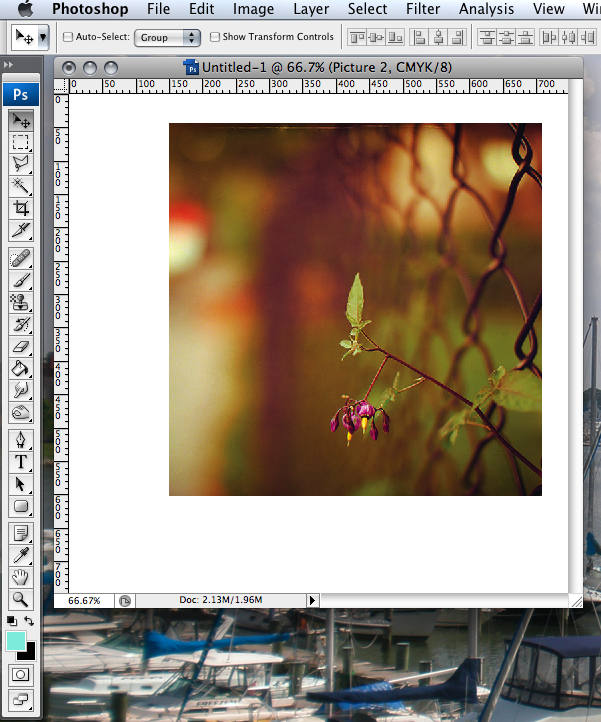Click Distribute Bottom Edges button
The width and height of the screenshot is (601, 722).
[525, 37]
